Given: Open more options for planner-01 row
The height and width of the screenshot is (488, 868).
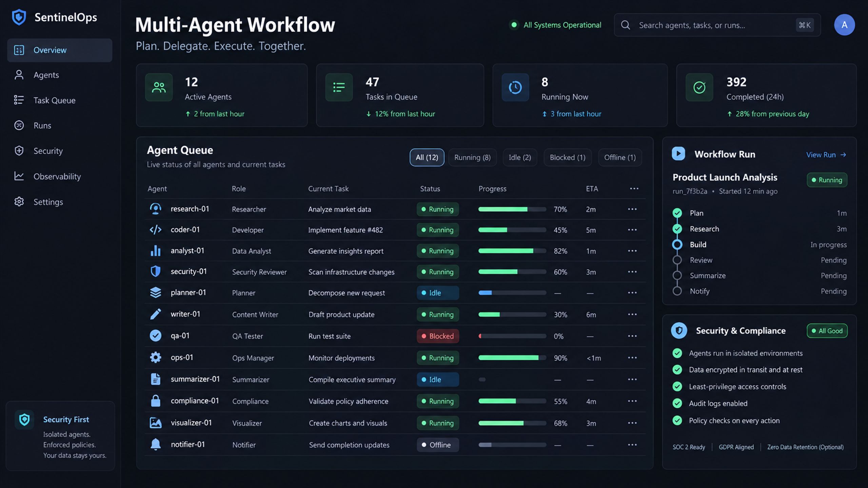Looking at the screenshot, I should [x=632, y=292].
